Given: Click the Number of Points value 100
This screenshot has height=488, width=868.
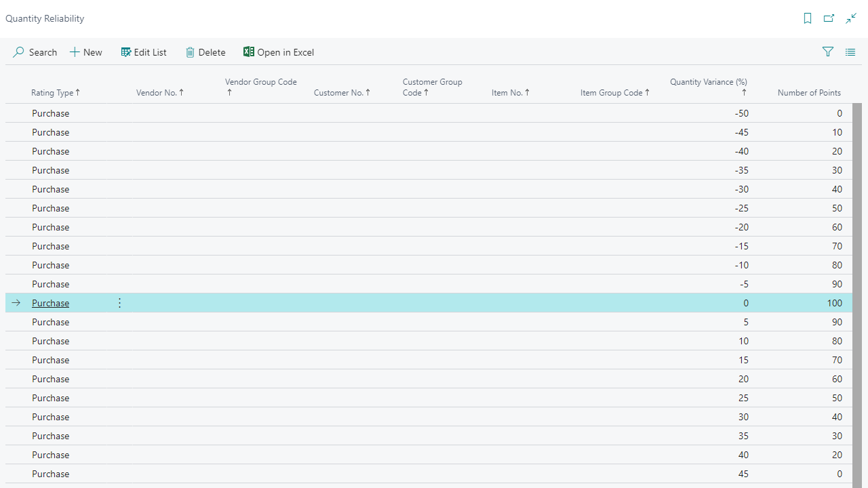Looking at the screenshot, I should tap(834, 303).
